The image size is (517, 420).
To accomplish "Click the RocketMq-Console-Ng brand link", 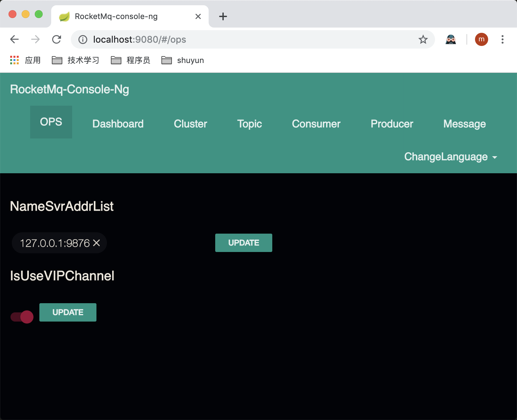I will (x=70, y=89).
